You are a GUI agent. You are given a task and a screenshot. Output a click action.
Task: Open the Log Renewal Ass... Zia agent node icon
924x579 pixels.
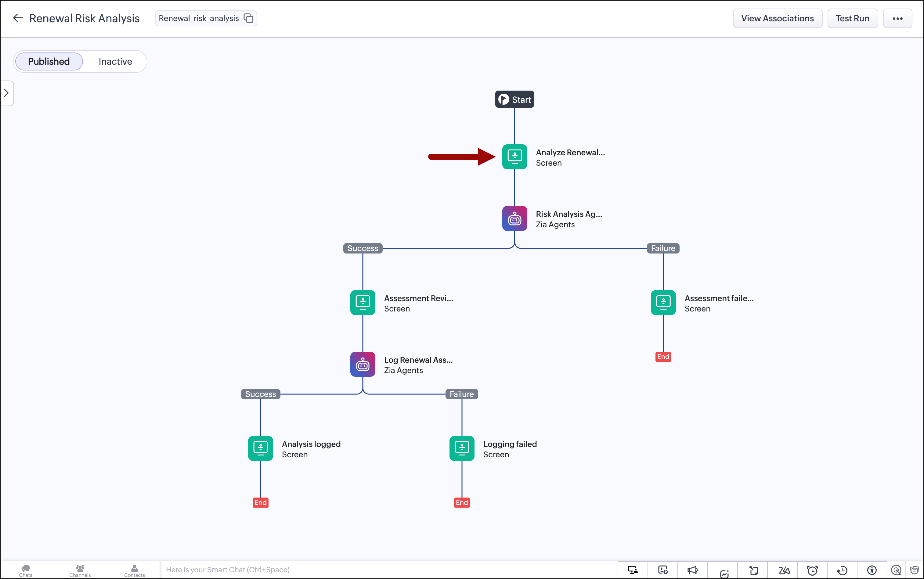(363, 364)
